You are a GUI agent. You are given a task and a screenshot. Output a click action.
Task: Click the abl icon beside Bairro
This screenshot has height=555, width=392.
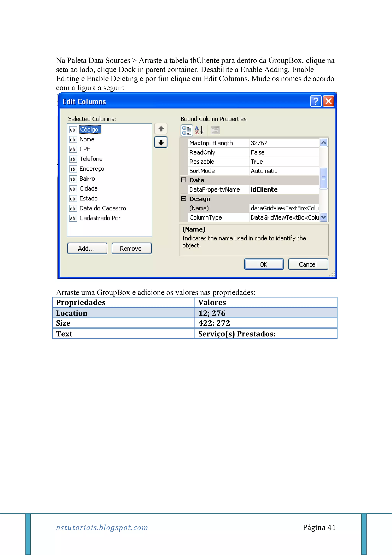pos(73,179)
